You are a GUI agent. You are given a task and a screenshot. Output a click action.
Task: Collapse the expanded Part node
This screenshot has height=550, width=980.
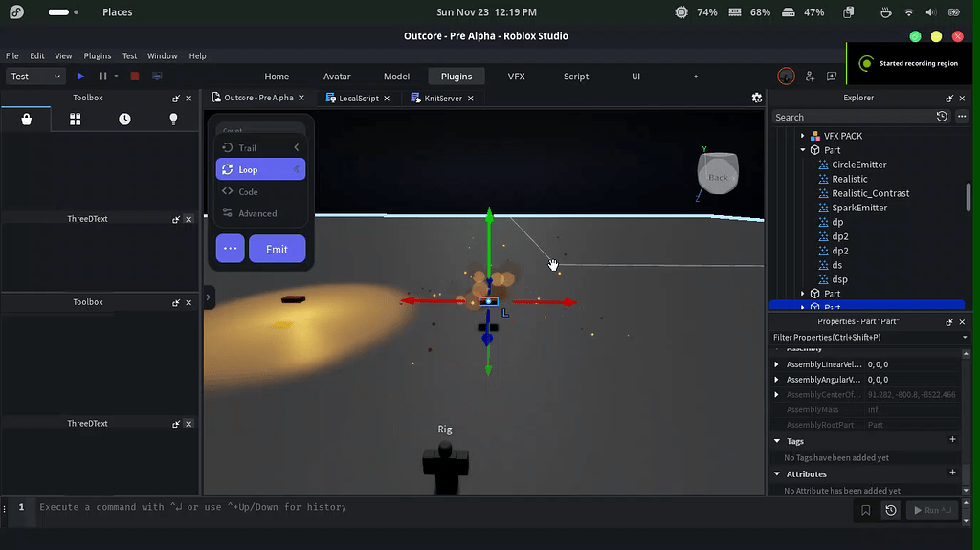click(803, 150)
